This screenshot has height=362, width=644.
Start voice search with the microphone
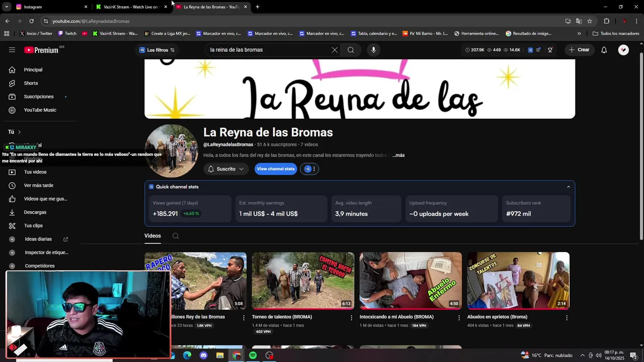(373, 50)
